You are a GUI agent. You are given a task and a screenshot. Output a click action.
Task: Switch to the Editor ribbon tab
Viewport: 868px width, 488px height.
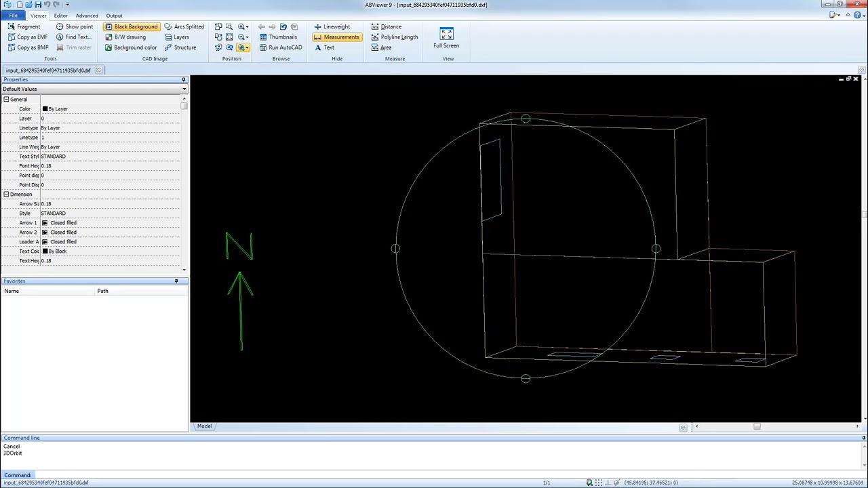[x=60, y=16]
